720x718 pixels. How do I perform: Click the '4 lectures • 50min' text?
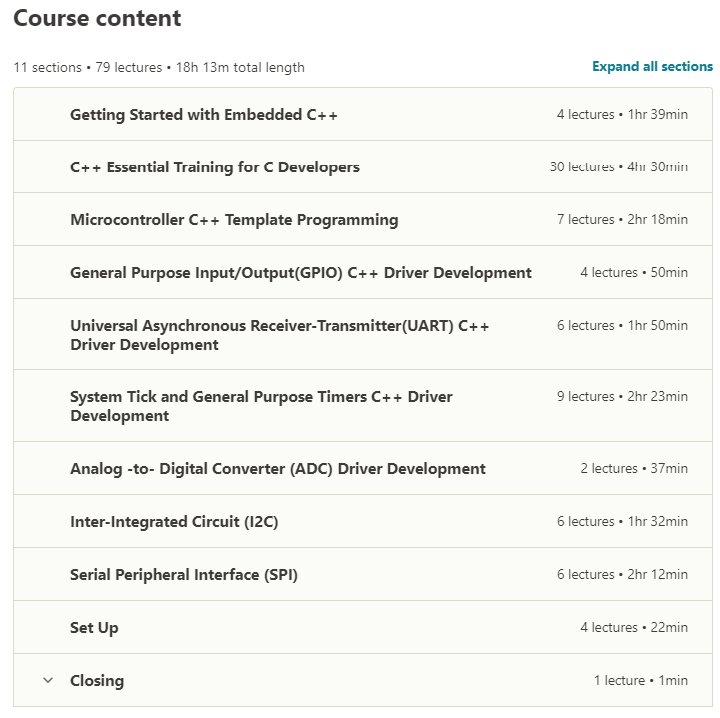tap(634, 272)
